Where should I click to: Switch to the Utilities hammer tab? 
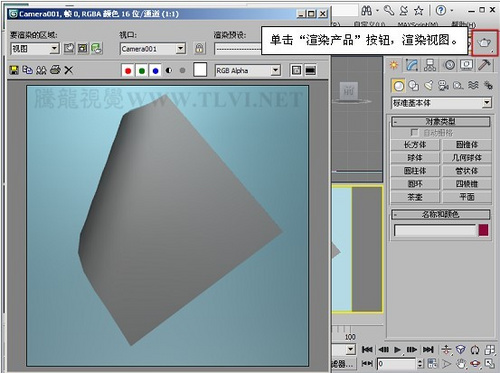[x=484, y=65]
